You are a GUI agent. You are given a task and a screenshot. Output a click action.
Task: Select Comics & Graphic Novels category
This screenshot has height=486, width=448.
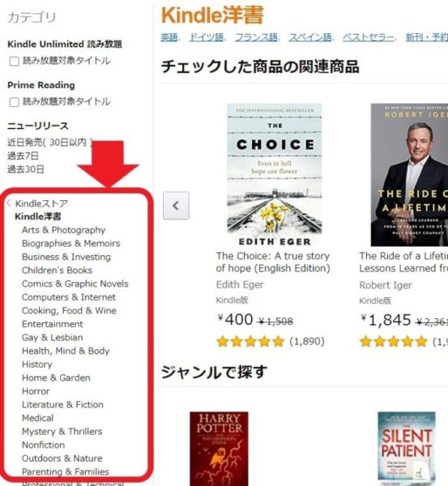pyautogui.click(x=75, y=283)
